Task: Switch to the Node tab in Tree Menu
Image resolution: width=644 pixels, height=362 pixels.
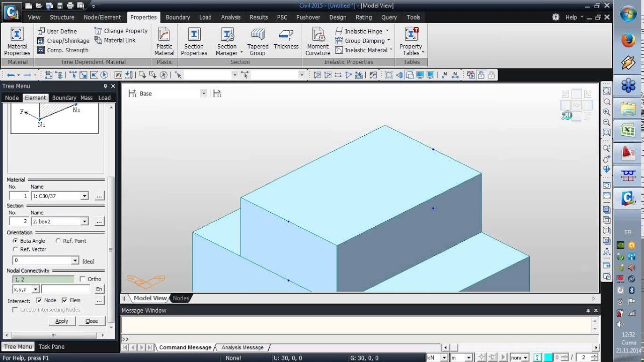Action: coord(12,98)
